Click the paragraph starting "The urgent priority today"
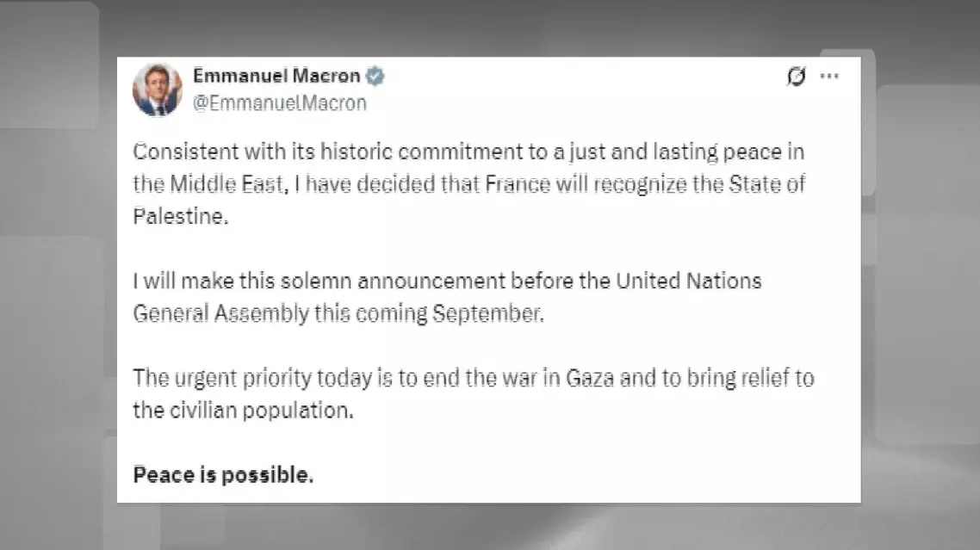This screenshot has height=550, width=980. click(473, 394)
